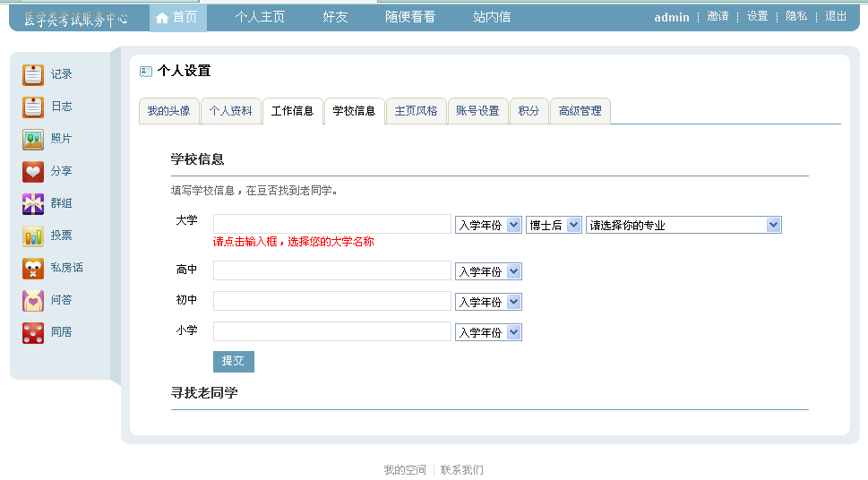Open the 投票 bar chart icon
Screen dimensions: 868x480
click(32, 236)
